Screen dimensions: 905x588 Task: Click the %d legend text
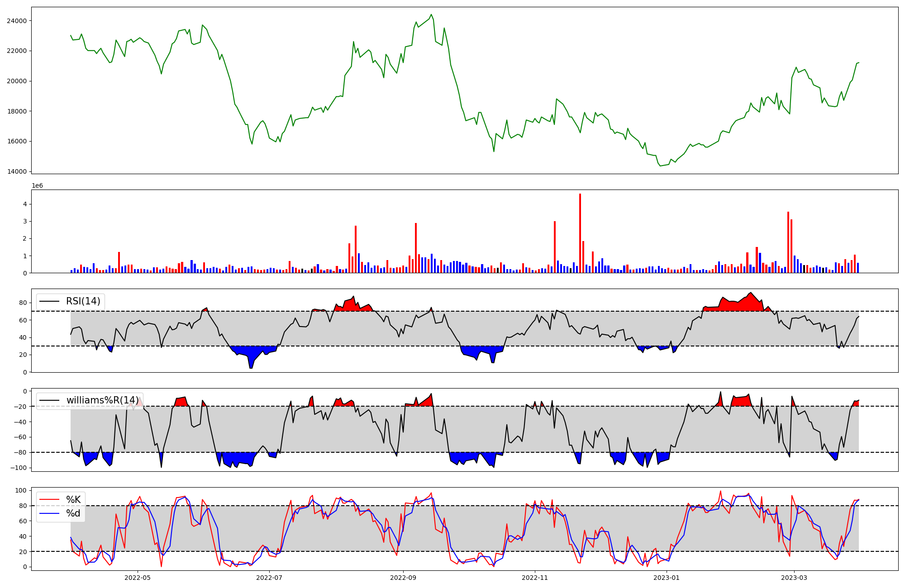[73, 513]
